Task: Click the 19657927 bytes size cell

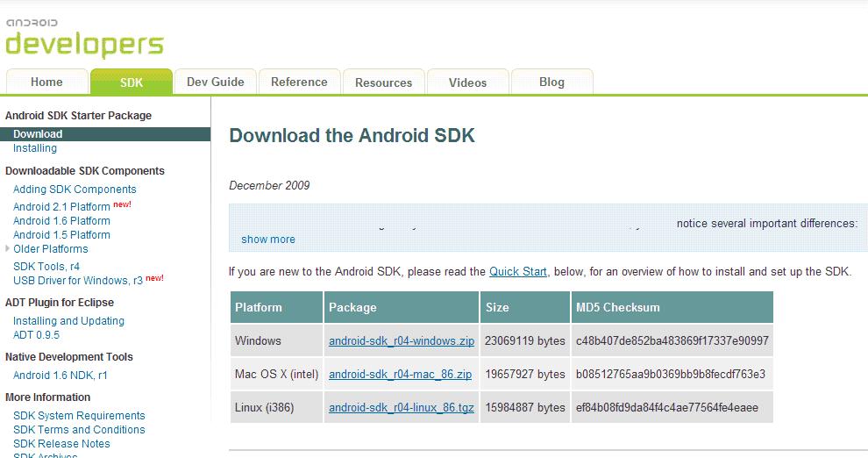Action: click(x=525, y=375)
